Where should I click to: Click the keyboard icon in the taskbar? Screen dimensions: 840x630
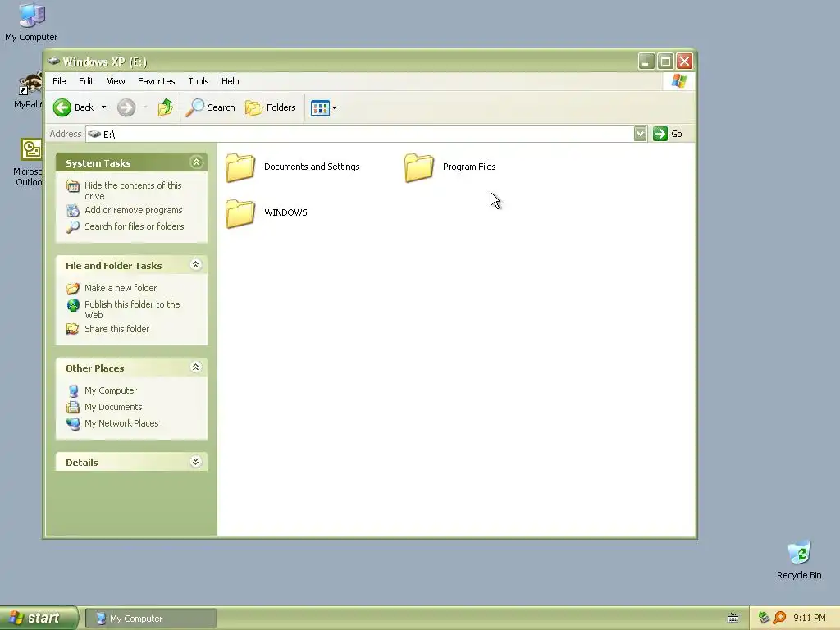(x=733, y=619)
